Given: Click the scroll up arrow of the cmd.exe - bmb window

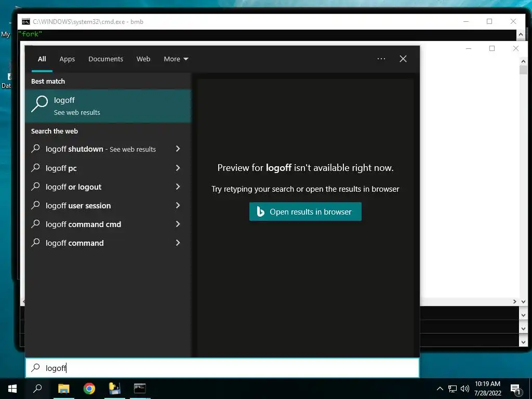Looking at the screenshot, I should click(x=521, y=35).
